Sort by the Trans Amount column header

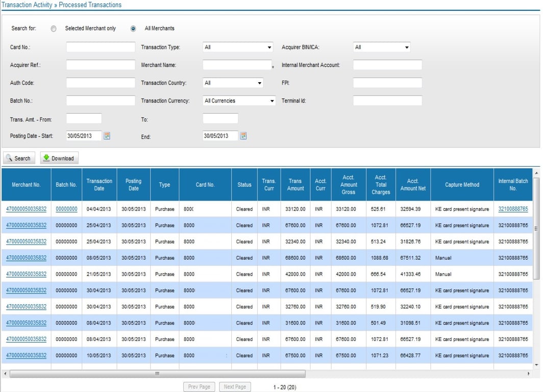[295, 185]
